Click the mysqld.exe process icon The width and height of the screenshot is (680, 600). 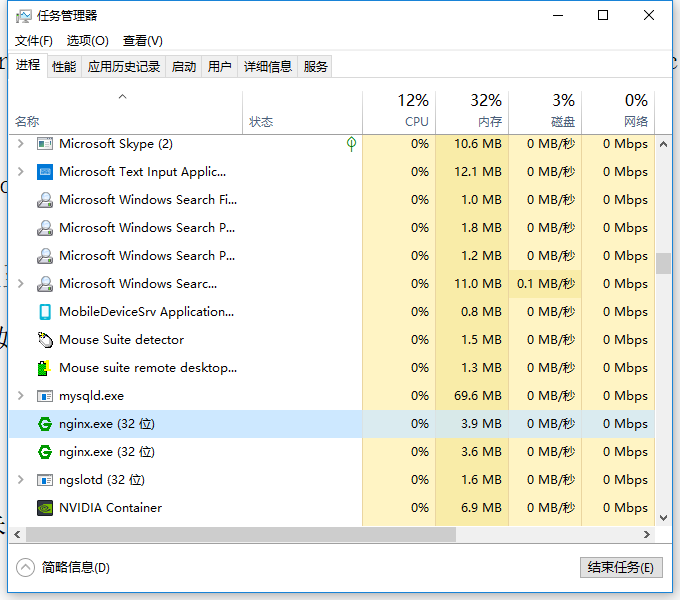point(45,396)
